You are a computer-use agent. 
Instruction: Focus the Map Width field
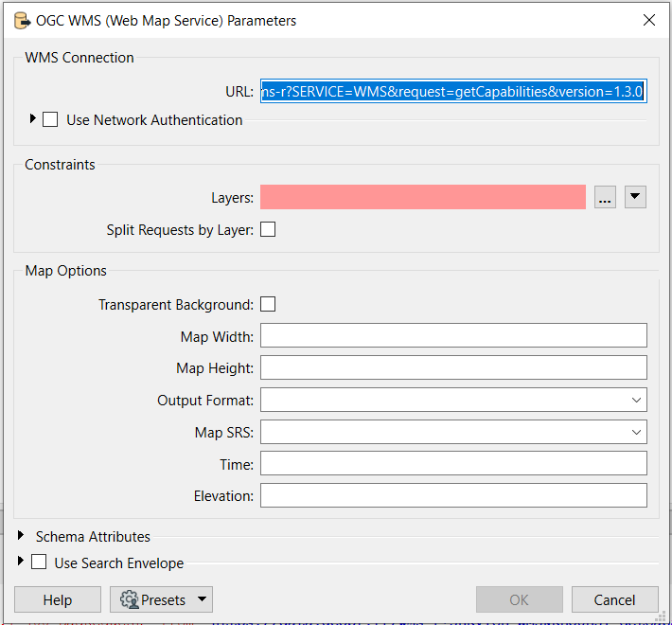453,336
